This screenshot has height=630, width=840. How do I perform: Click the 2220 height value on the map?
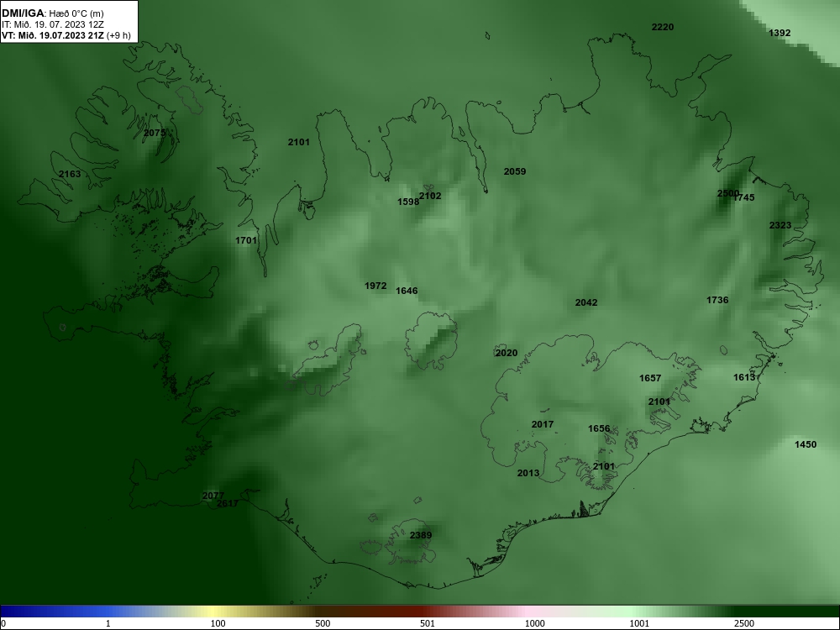[663, 27]
